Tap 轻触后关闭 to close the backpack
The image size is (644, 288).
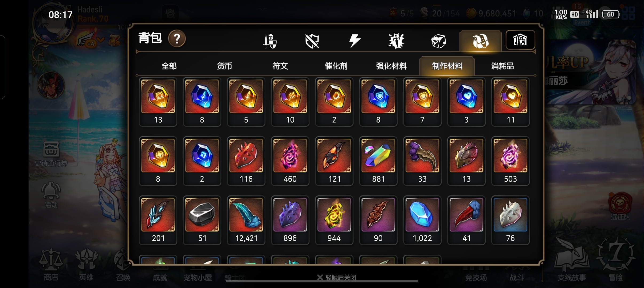click(337, 277)
